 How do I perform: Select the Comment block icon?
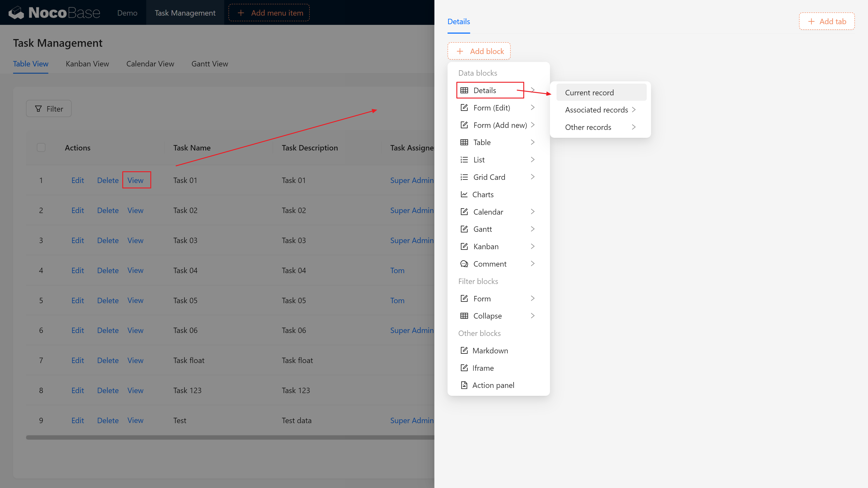tap(464, 264)
